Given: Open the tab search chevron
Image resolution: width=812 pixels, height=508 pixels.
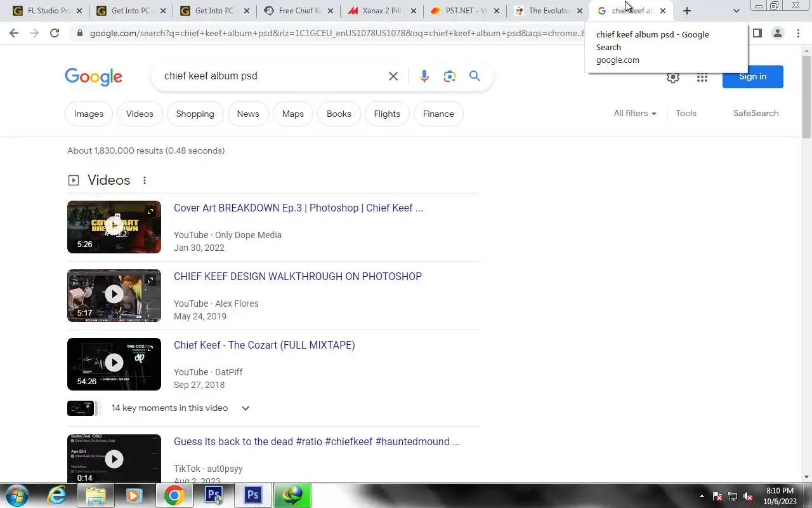Looking at the screenshot, I should pos(736,11).
